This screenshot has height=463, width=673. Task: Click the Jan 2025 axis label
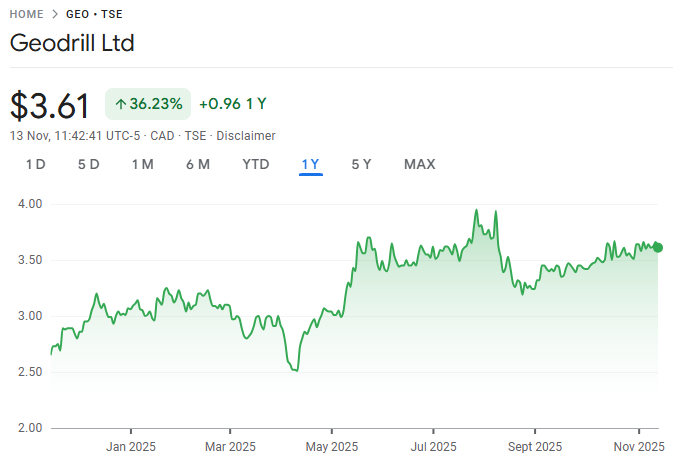pos(131,447)
